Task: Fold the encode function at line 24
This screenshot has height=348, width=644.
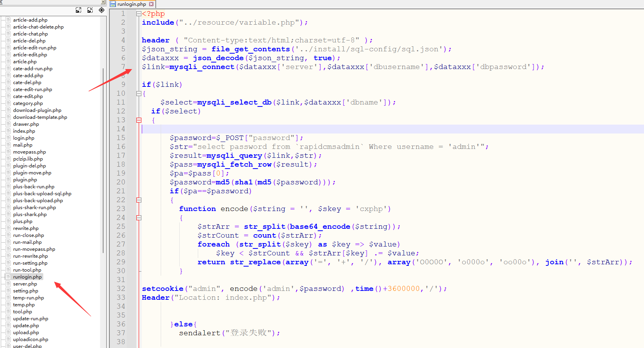Action: click(139, 218)
